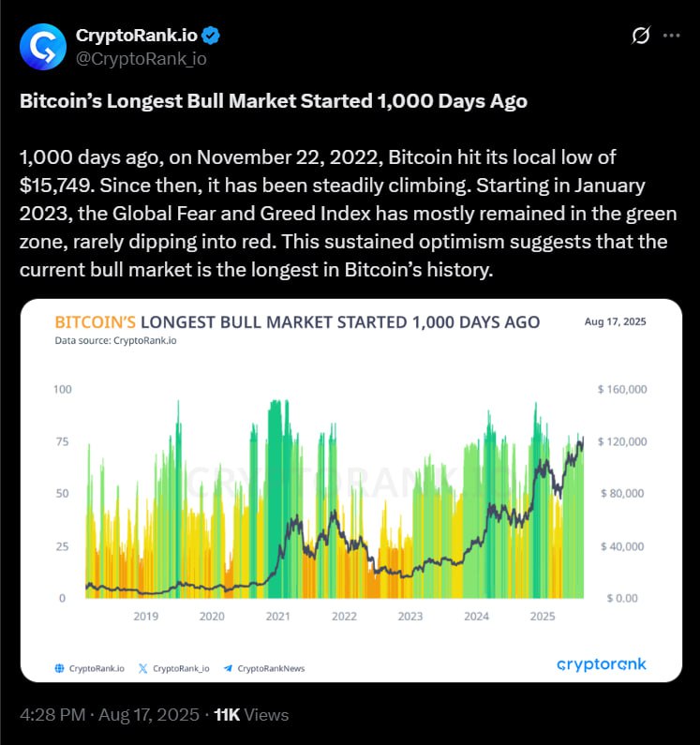Click the cryptorank logo in chart corner
700x745 pixels.
pyautogui.click(x=602, y=663)
